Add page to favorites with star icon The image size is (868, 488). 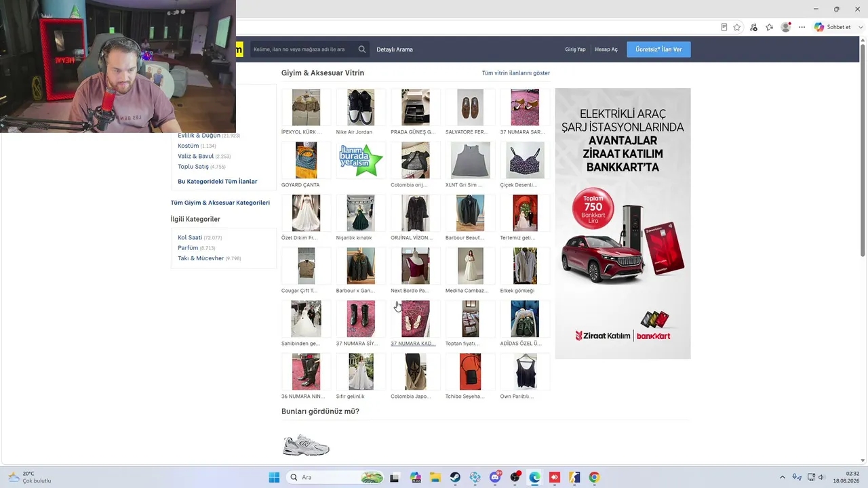click(737, 27)
